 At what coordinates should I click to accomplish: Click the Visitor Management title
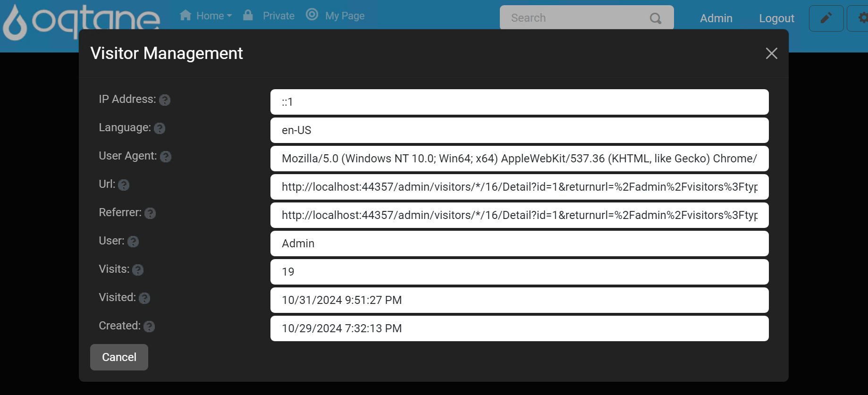point(167,53)
